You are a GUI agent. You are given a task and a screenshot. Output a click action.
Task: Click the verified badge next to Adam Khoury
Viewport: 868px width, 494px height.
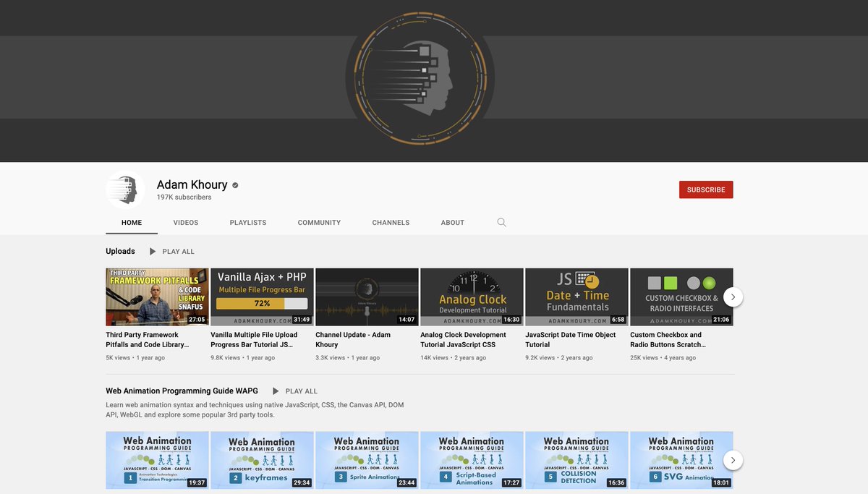coord(235,185)
